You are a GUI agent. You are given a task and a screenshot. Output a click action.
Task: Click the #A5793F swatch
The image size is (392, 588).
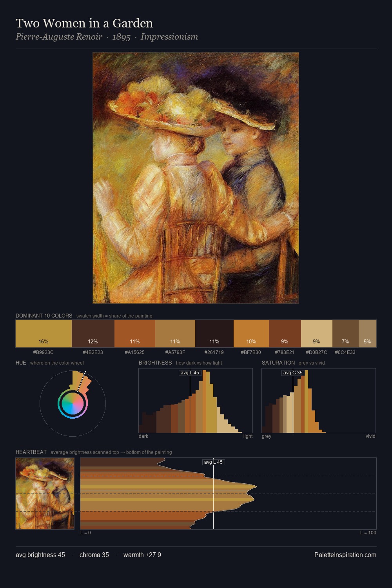click(x=175, y=334)
